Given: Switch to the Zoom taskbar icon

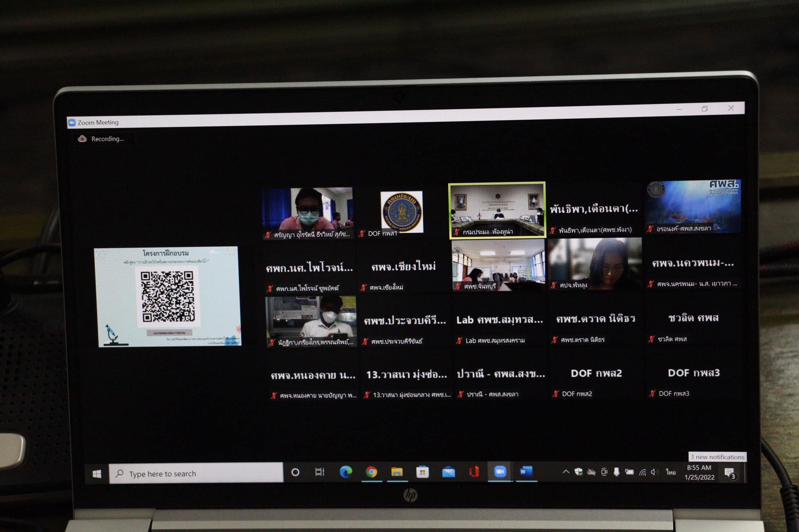Looking at the screenshot, I should click(500, 472).
